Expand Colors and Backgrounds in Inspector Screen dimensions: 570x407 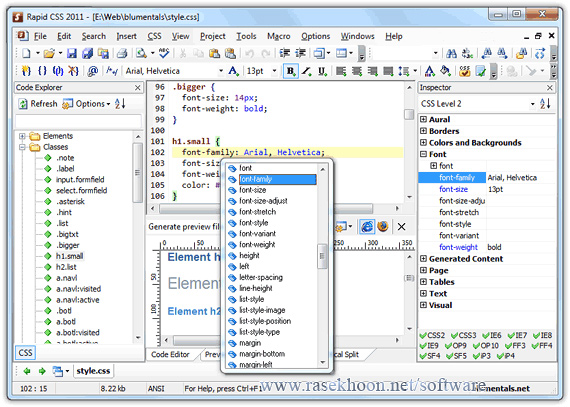tap(423, 143)
